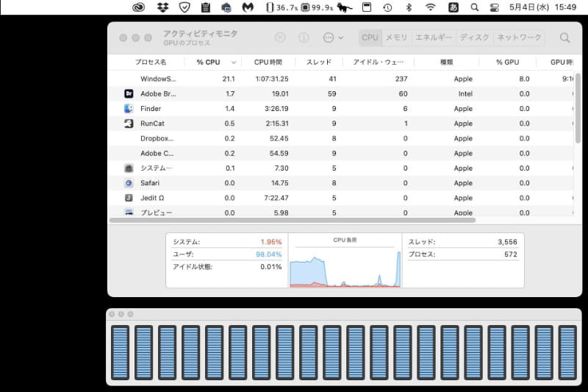Click vertical scrollbar of process table
This screenshot has width=588, height=392.
click(578, 108)
